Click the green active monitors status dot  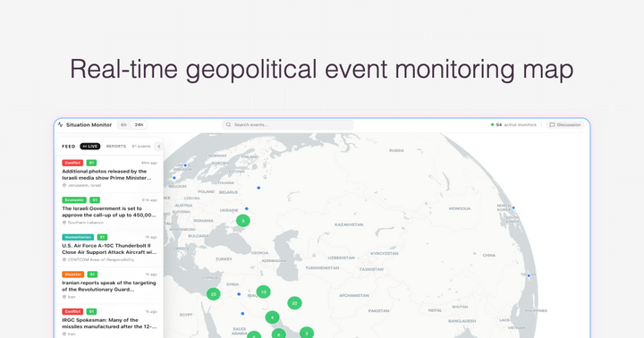tap(493, 125)
